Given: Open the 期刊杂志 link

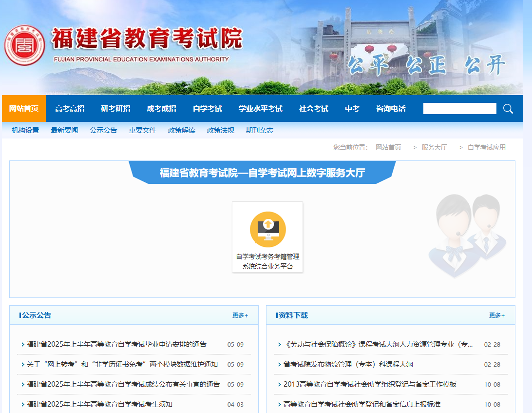Looking at the screenshot, I should (x=260, y=130).
